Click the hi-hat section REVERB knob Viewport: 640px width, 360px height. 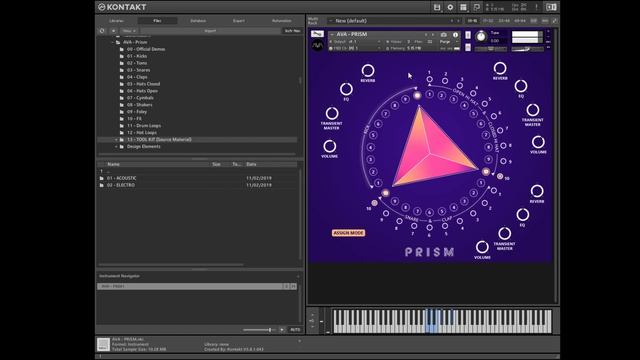coord(500,68)
